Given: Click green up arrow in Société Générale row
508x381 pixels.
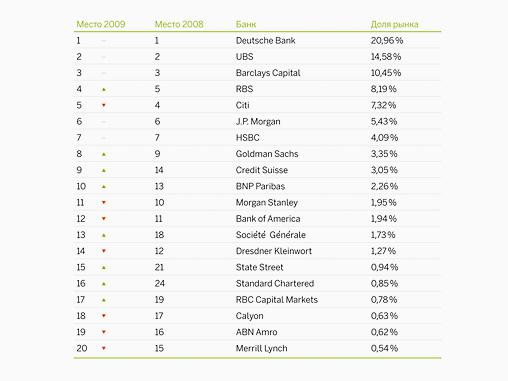Looking at the screenshot, I should point(104,235).
